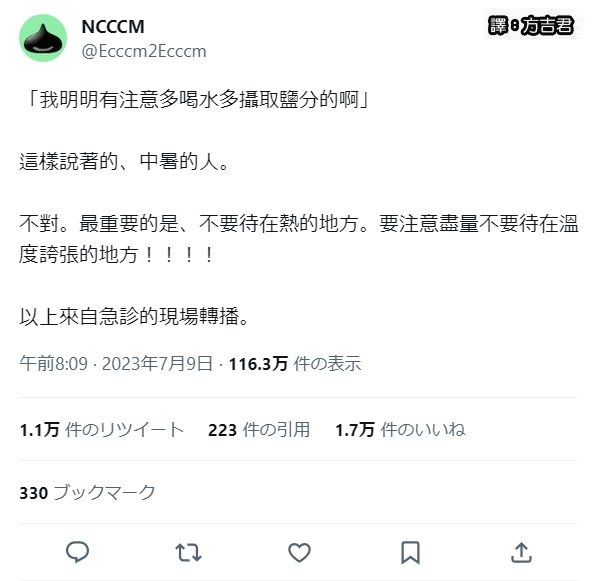This screenshot has height=581, width=598.
Task: Click the NCCCM display name
Action: pos(113,27)
